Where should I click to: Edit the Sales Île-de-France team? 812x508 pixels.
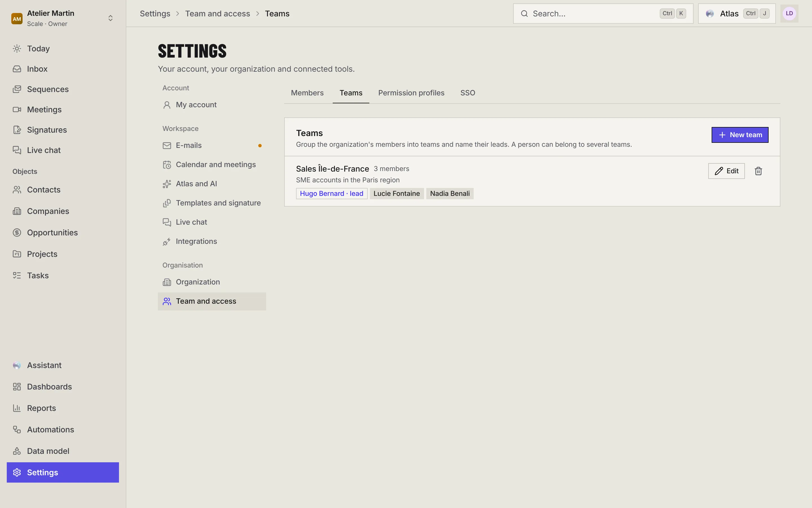pyautogui.click(x=727, y=171)
